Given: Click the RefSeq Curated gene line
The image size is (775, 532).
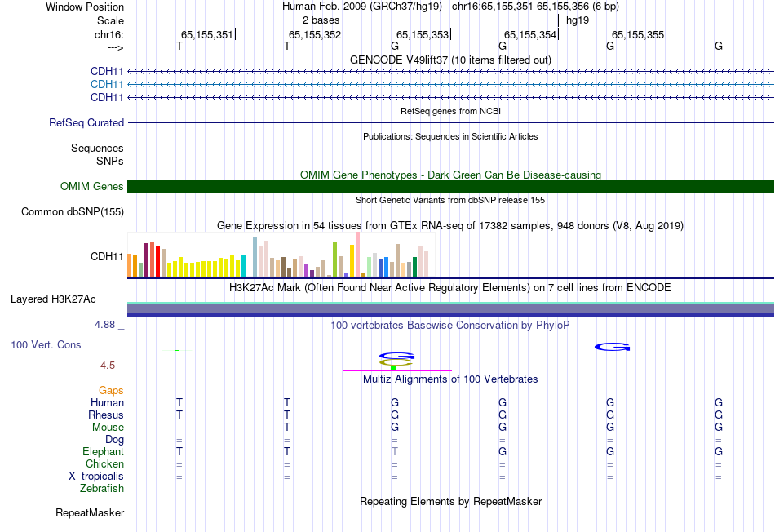Looking at the screenshot, I should [x=451, y=122].
